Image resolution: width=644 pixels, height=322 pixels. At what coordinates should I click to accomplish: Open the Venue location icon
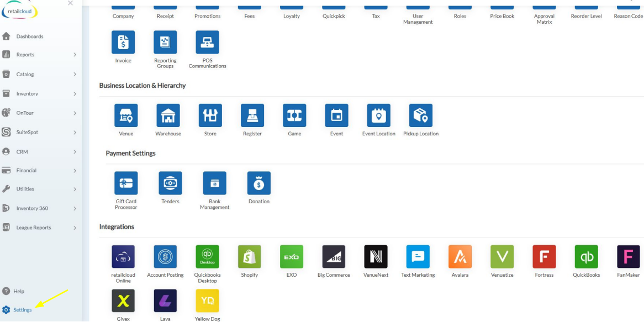126,115
